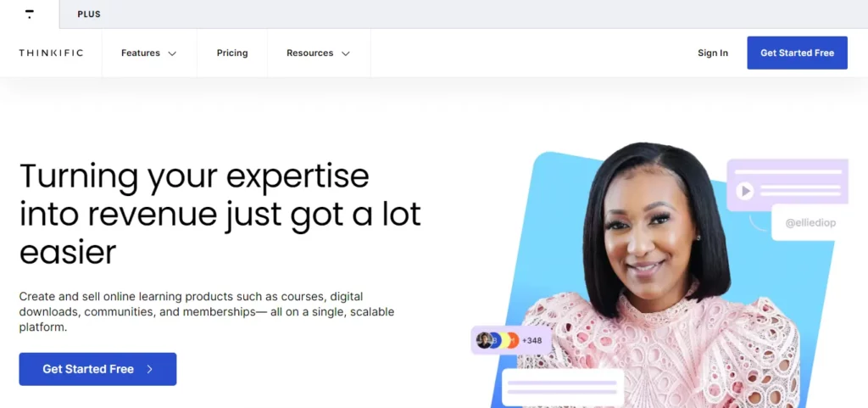This screenshot has height=408, width=868.
Task: Click the play icon in the purple video card
Action: [x=745, y=192]
